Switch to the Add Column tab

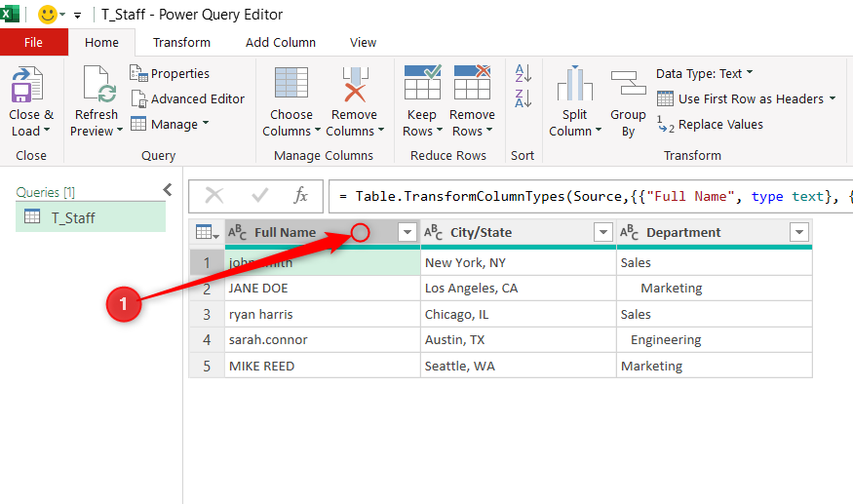[x=281, y=43]
